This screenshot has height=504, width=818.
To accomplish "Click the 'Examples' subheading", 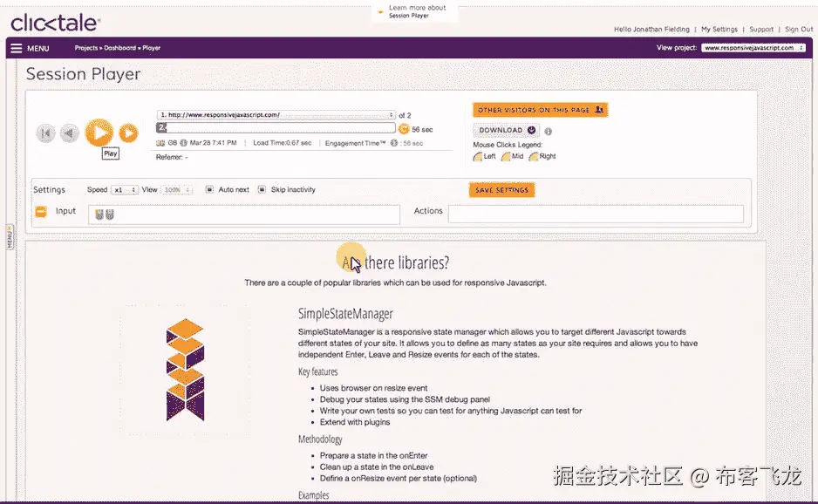I will point(314,495).
